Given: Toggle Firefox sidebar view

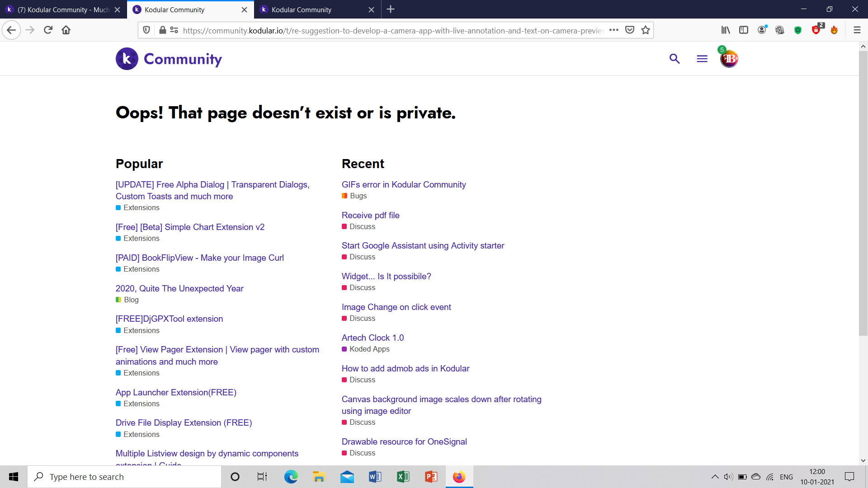Looking at the screenshot, I should [744, 30].
